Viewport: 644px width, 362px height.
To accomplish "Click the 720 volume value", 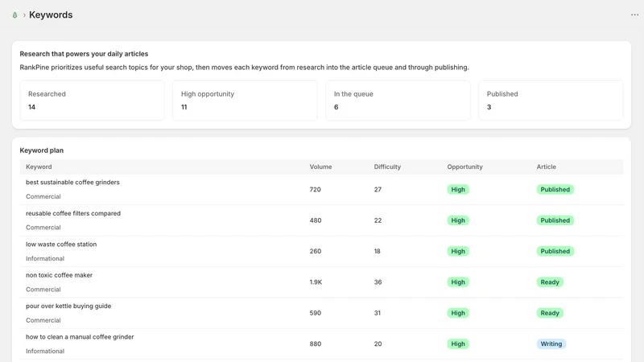I will 315,190.
